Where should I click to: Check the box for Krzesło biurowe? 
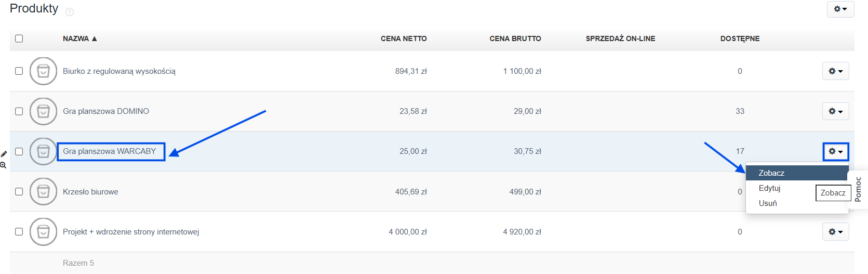pyautogui.click(x=19, y=192)
